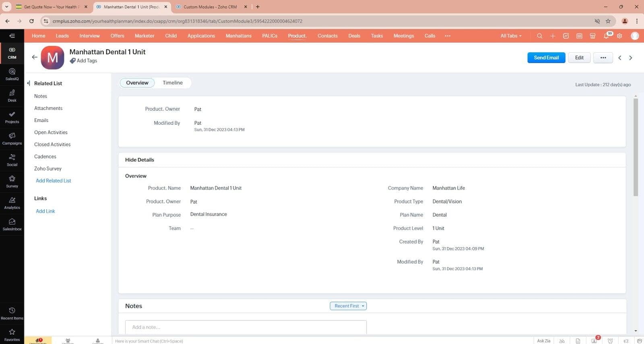Click the Add Tags tag icon

coord(72,61)
